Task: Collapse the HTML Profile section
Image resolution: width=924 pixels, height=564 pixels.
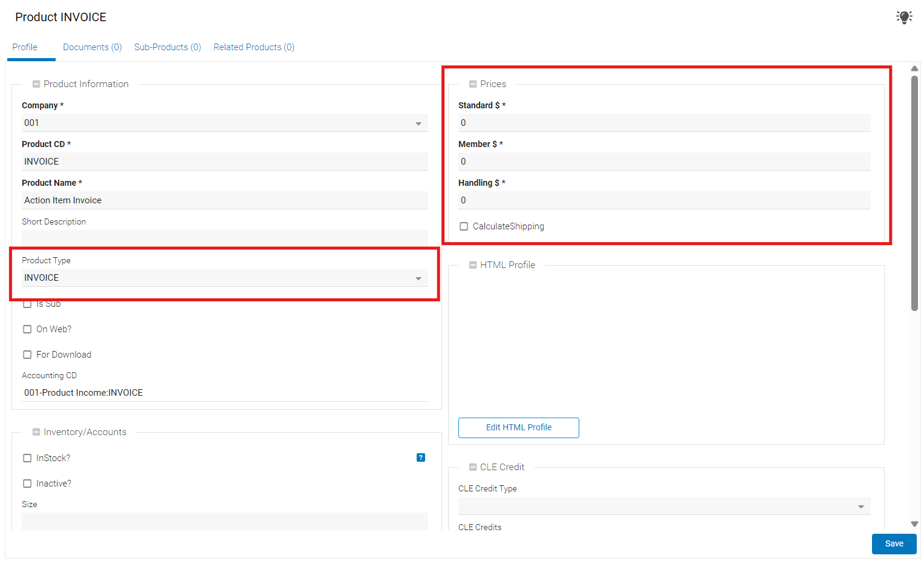Action: [x=473, y=265]
